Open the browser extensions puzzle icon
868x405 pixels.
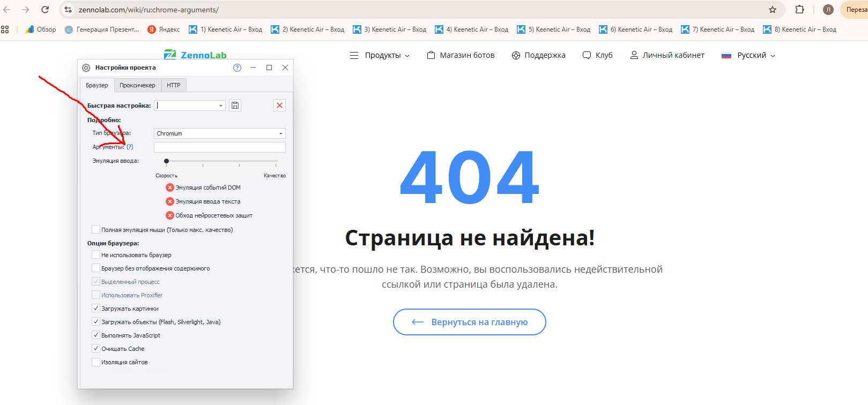click(x=799, y=10)
